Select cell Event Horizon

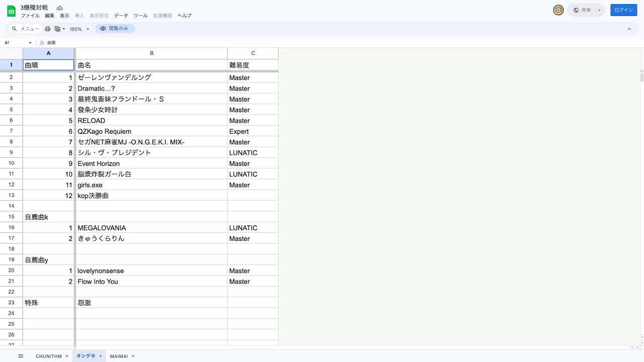point(151,163)
